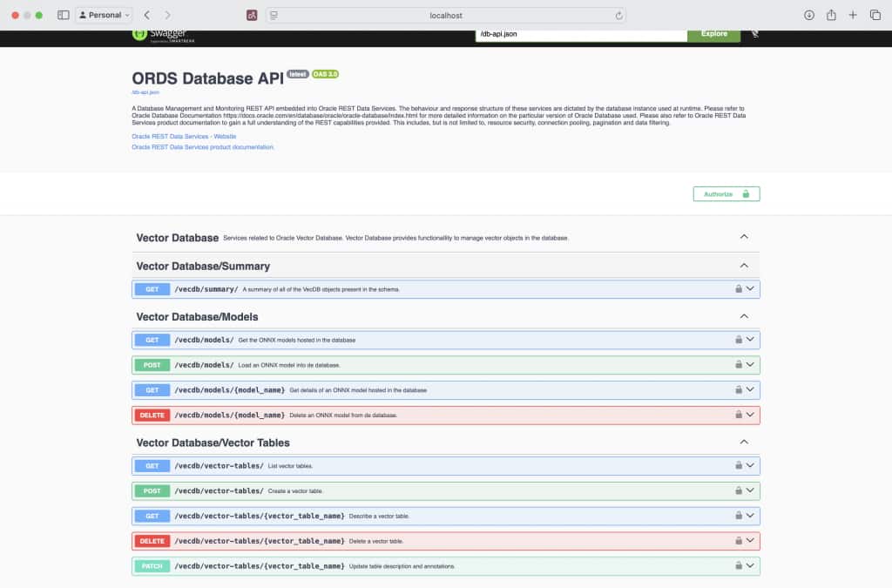Click the lock icon on GET /vecdb/summary/ row

pyautogui.click(x=737, y=288)
